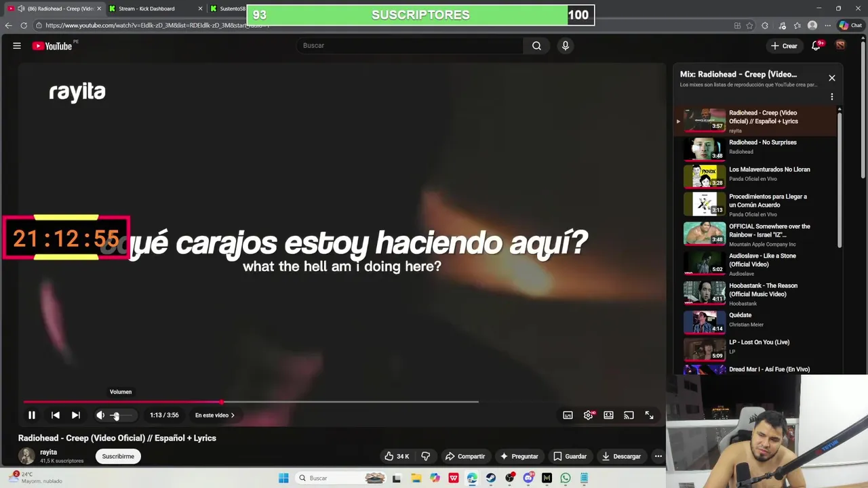Open YouTube notifications bell

816,45
